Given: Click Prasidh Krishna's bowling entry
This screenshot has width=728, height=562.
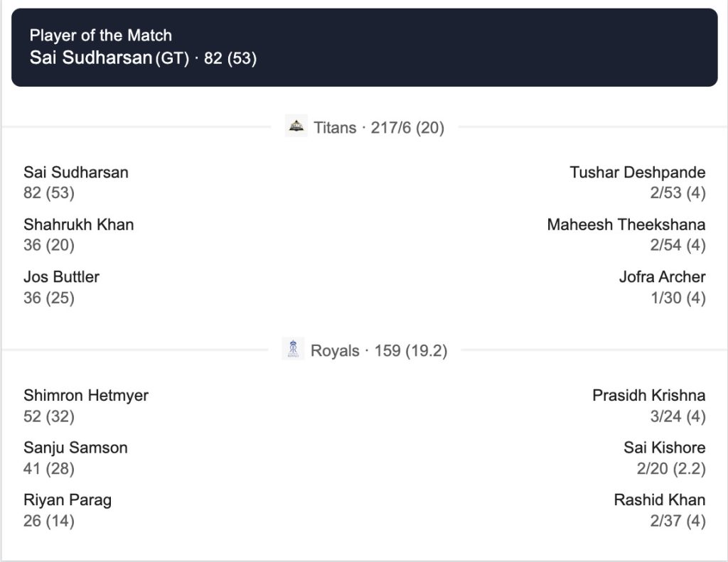Looking at the screenshot, I should tap(648, 395).
